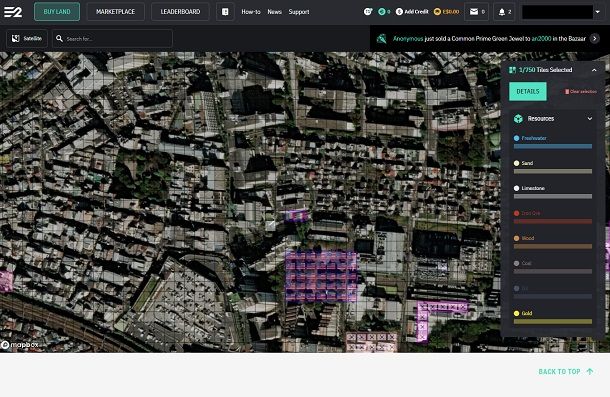This screenshot has width=610, height=397.
Task: Toggle the Gold resource dot
Action: (516, 313)
